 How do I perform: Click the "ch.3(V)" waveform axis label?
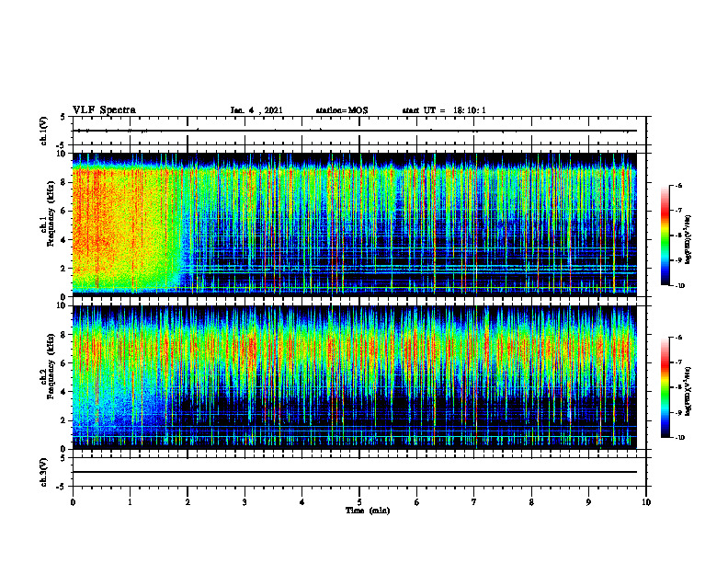44,472
